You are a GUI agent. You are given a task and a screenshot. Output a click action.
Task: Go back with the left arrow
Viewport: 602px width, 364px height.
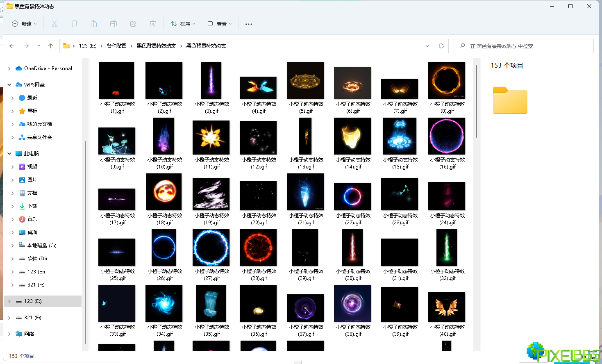[x=12, y=46]
